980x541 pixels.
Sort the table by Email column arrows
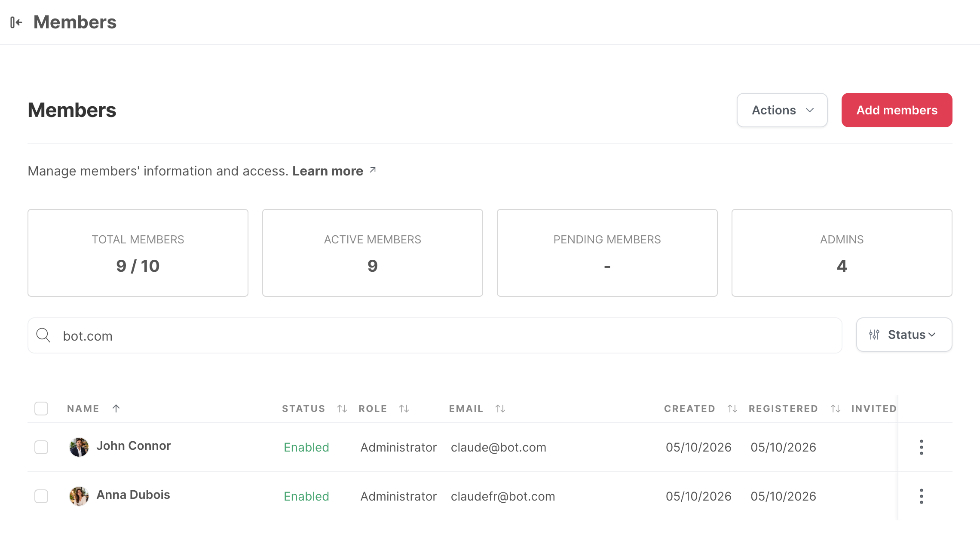point(500,408)
